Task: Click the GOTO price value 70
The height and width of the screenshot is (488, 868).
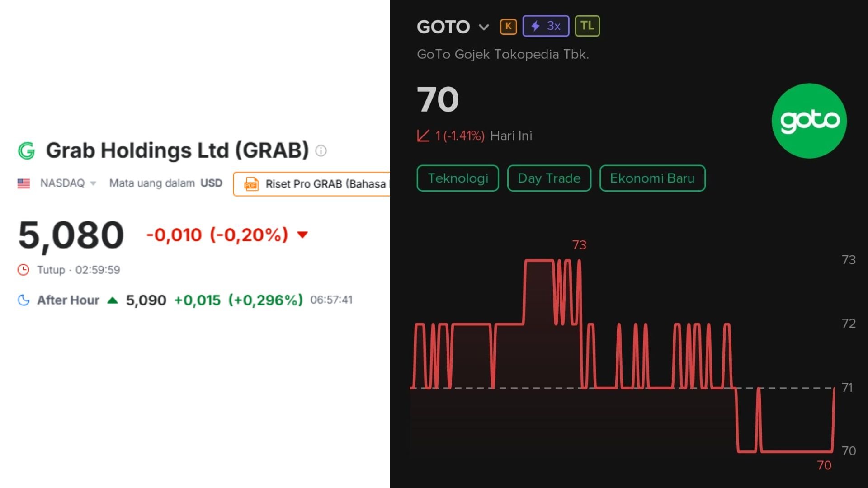Action: [438, 99]
